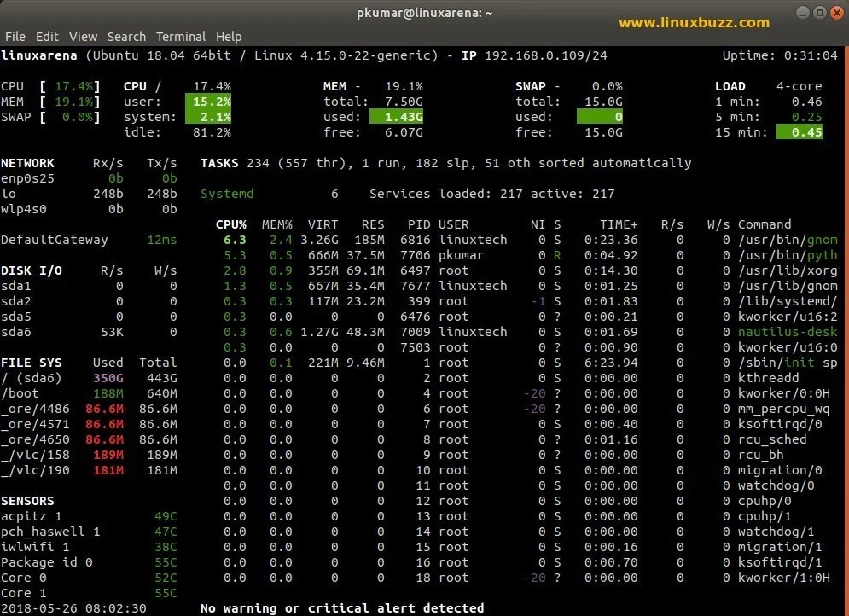The height and width of the screenshot is (616, 849).
Task: Click highlighted SWAP used value 0
Action: tap(600, 117)
